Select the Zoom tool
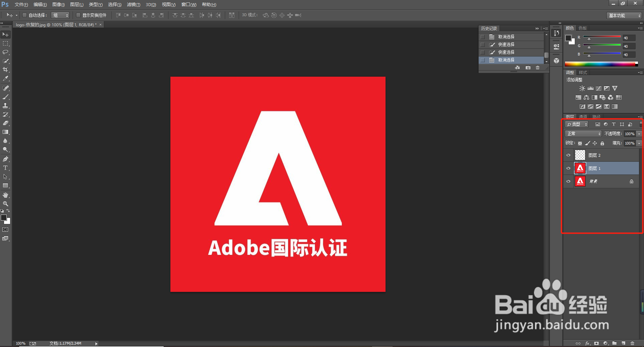Screen dimensions: 644x347 5,204
